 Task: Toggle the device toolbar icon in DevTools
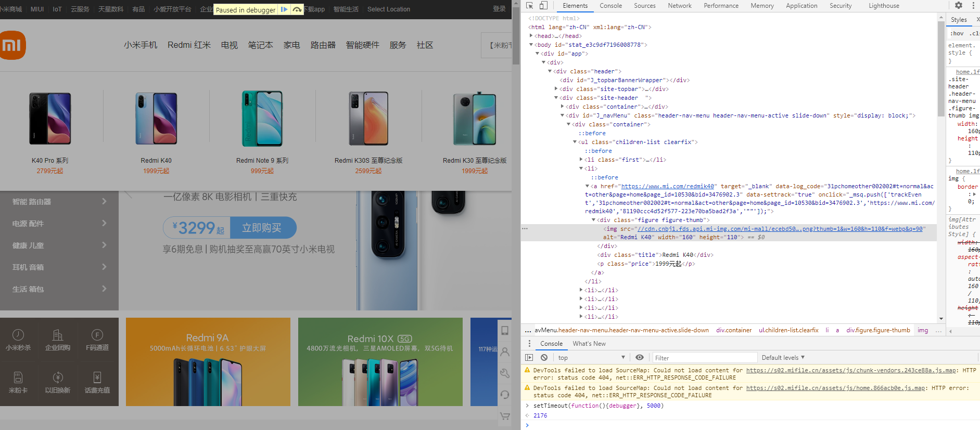(x=543, y=6)
